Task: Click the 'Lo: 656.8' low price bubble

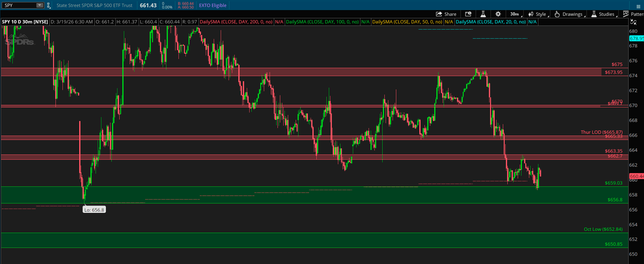Action: [94, 210]
